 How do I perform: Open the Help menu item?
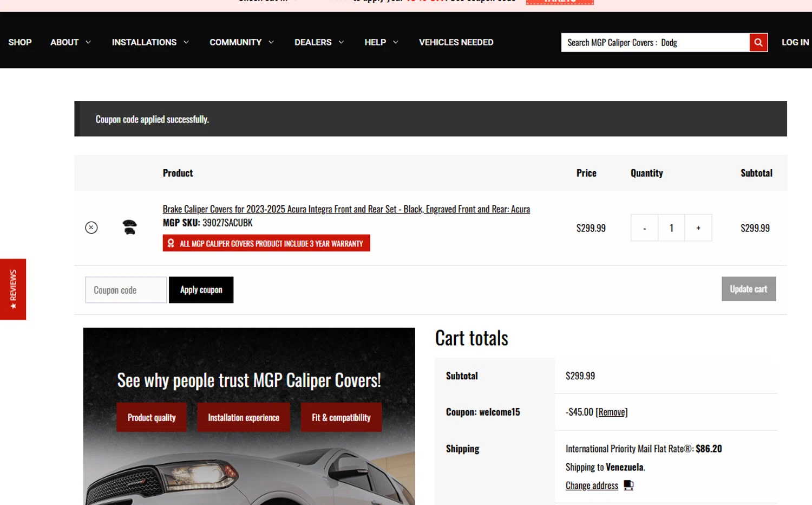pos(375,42)
